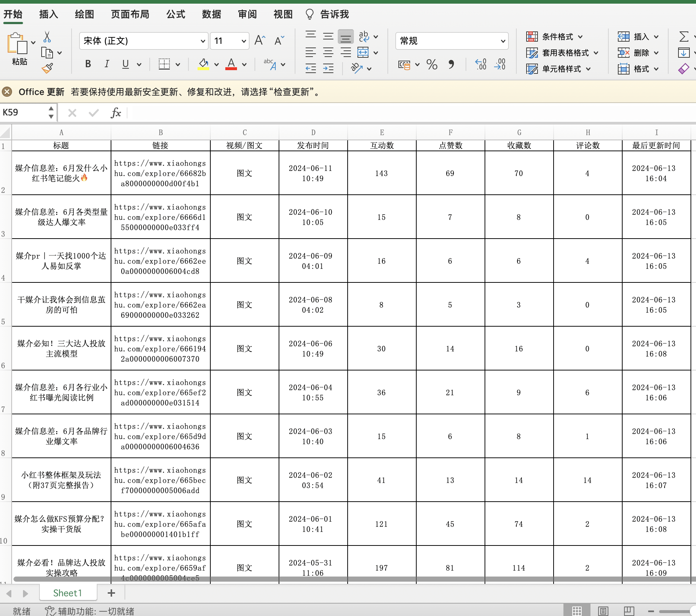Image resolution: width=696 pixels, height=616 pixels.
Task: Open the number format 常规 dropdown
Action: [x=503, y=41]
